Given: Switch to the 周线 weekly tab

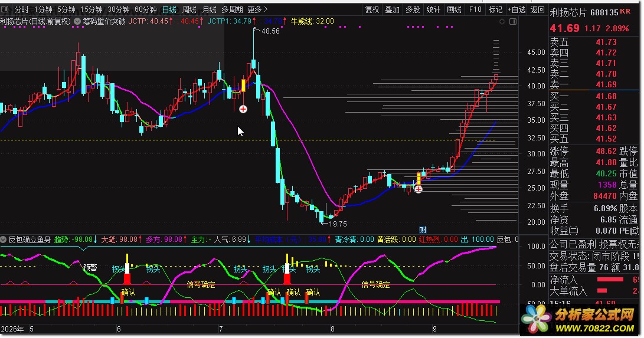Looking at the screenshot, I should [x=189, y=9].
